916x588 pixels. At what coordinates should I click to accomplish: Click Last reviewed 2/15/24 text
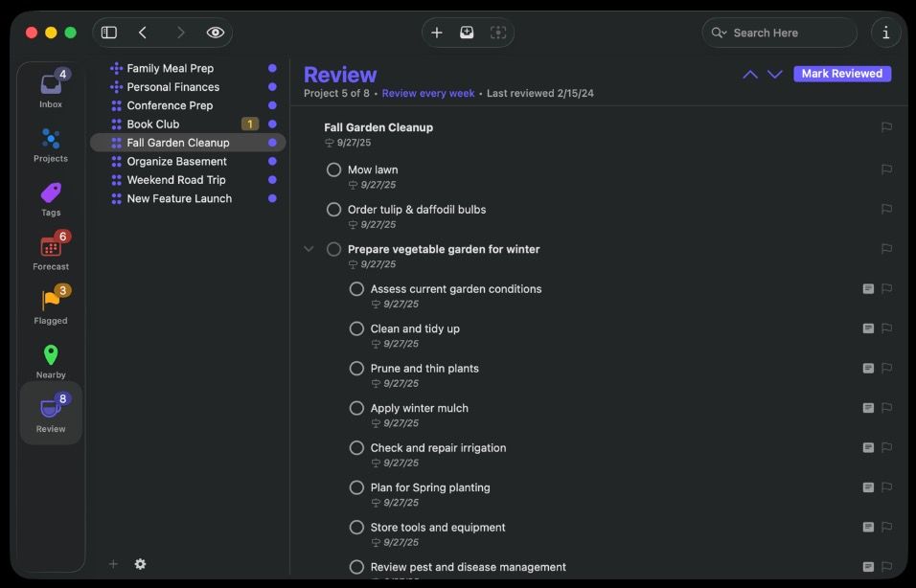tap(539, 94)
